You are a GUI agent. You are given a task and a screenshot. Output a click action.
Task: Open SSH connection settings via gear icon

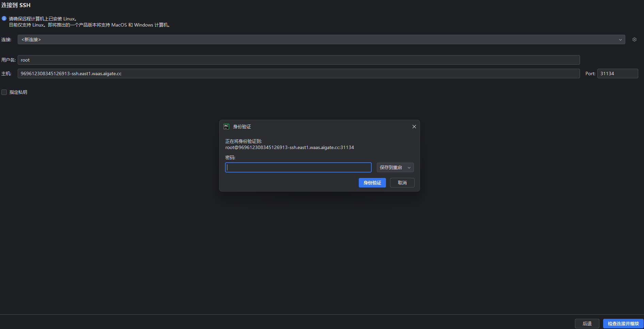(x=634, y=39)
